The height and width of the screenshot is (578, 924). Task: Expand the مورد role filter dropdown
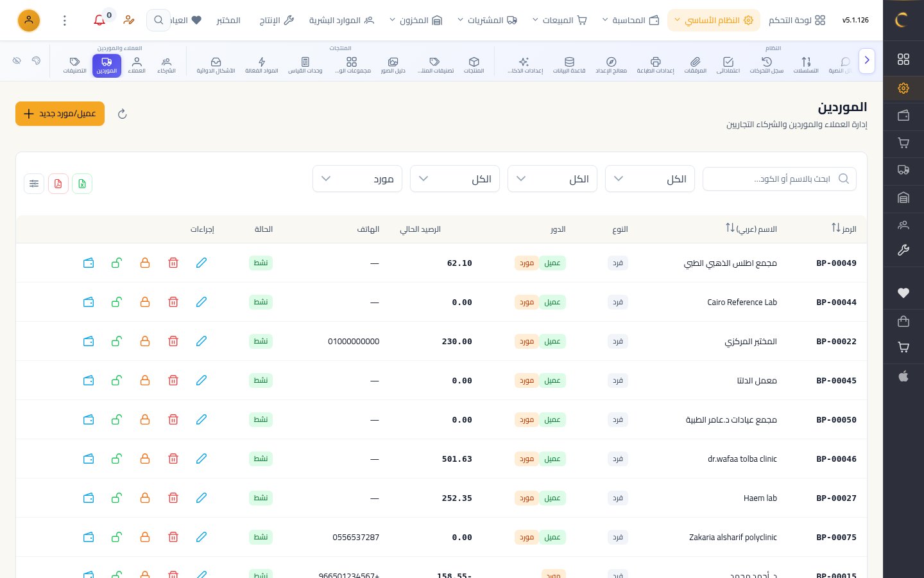tap(357, 179)
